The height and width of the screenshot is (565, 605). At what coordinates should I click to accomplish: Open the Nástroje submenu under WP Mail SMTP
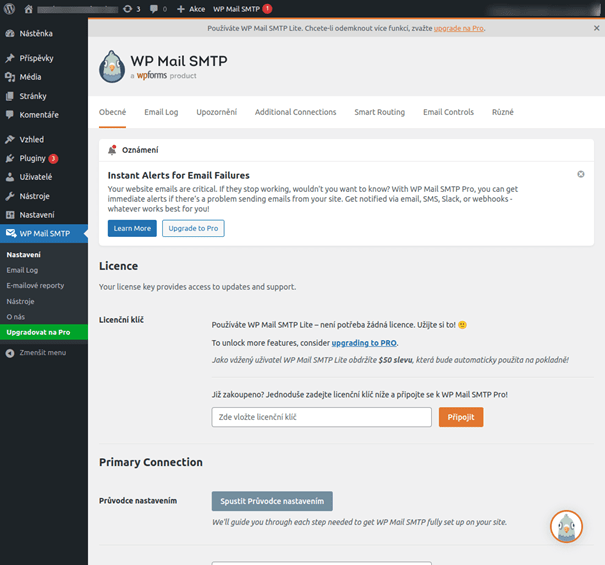click(20, 301)
